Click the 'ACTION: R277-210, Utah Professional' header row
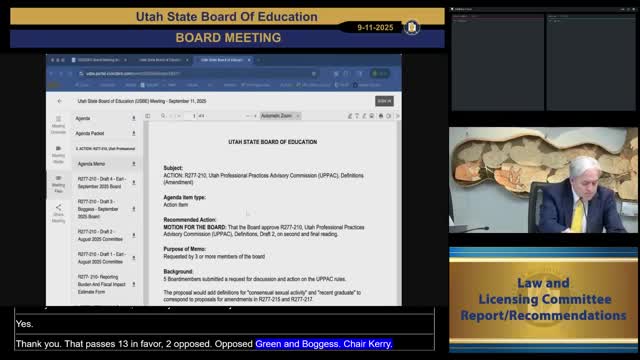The height and width of the screenshot is (360, 640). [105, 149]
